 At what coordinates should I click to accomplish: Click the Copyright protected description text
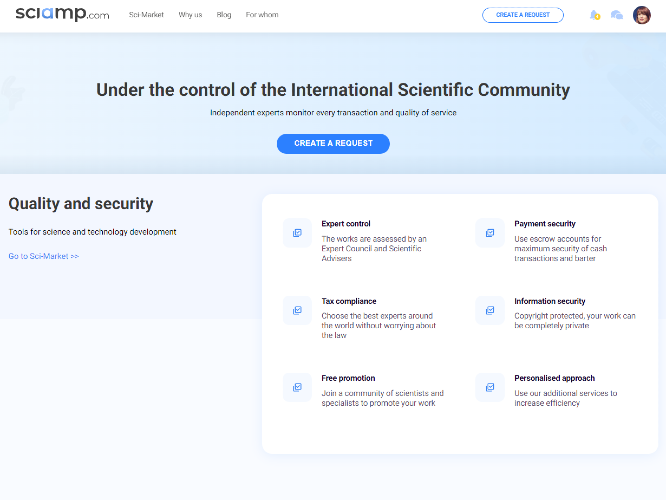tap(575, 321)
